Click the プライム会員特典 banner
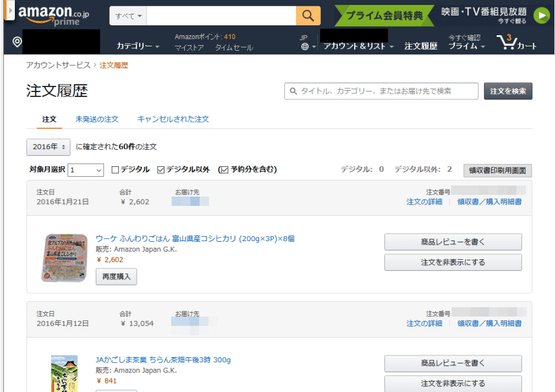The width and height of the screenshot is (555, 392). point(384,15)
